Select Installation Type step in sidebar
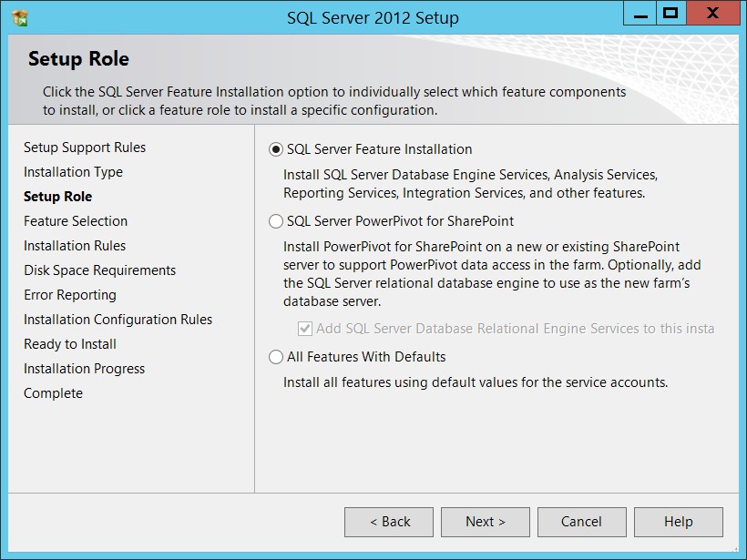 [74, 172]
